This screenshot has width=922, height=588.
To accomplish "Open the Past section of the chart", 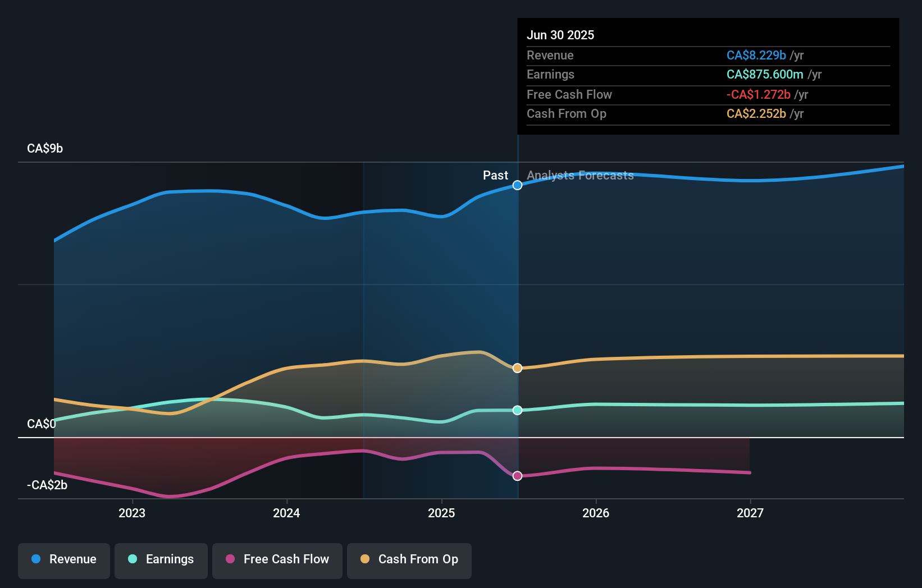I will click(495, 175).
